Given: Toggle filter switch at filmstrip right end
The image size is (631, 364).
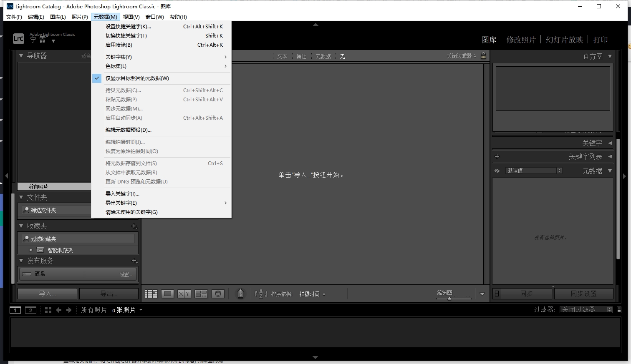Looking at the screenshot, I should (619, 310).
